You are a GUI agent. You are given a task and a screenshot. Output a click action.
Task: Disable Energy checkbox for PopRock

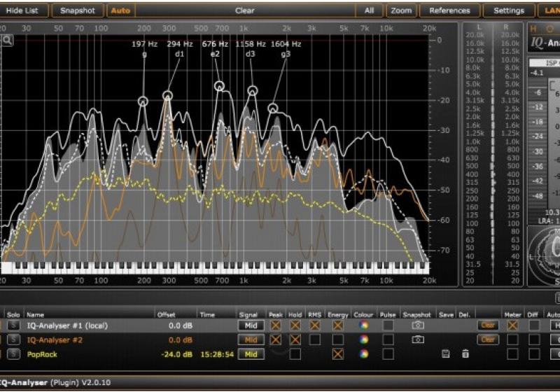point(338,354)
